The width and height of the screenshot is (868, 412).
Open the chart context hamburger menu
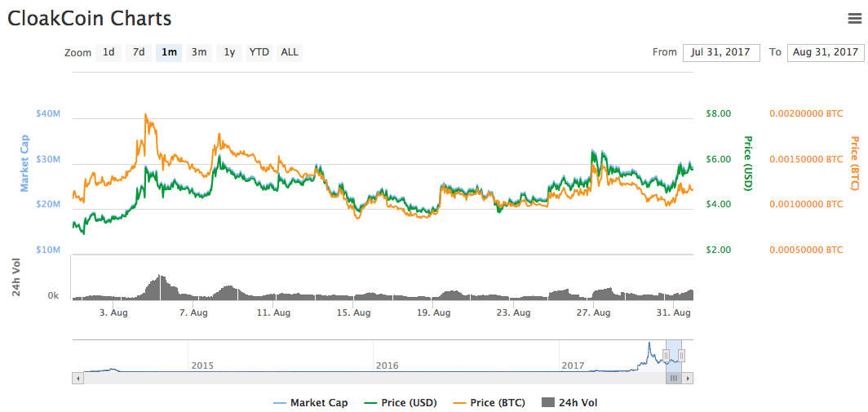pyautogui.click(x=855, y=19)
